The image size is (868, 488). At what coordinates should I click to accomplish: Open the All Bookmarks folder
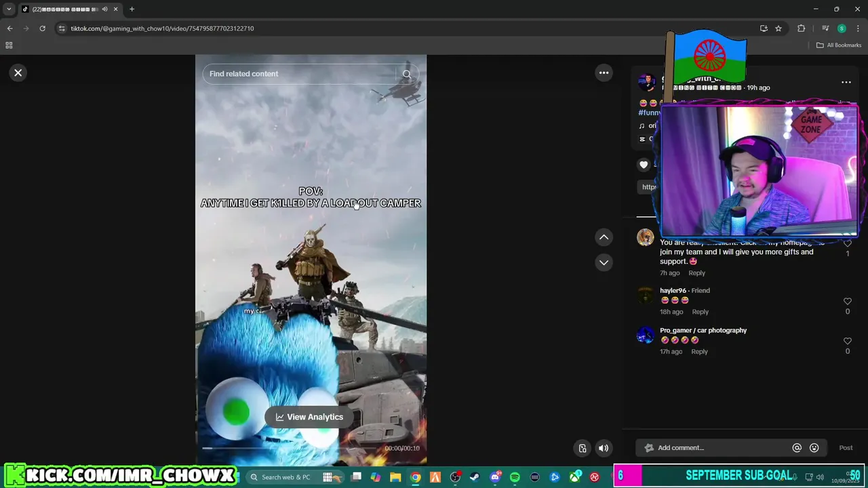point(839,45)
